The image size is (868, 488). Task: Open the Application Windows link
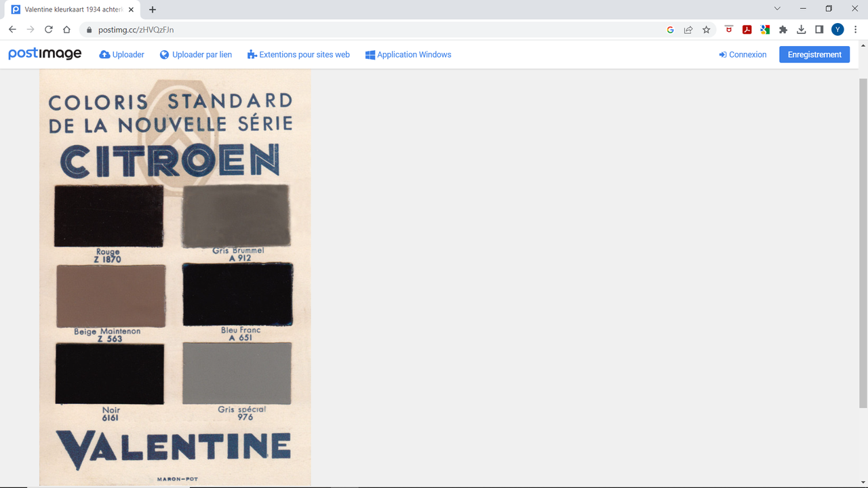point(408,55)
